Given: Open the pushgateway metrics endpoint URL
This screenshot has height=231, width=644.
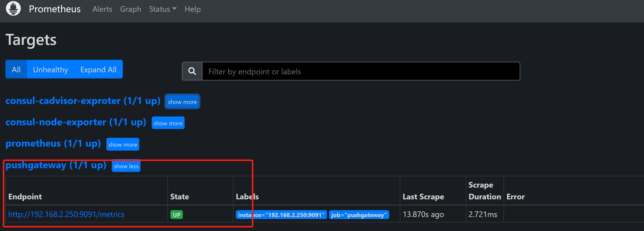Looking at the screenshot, I should tap(66, 214).
